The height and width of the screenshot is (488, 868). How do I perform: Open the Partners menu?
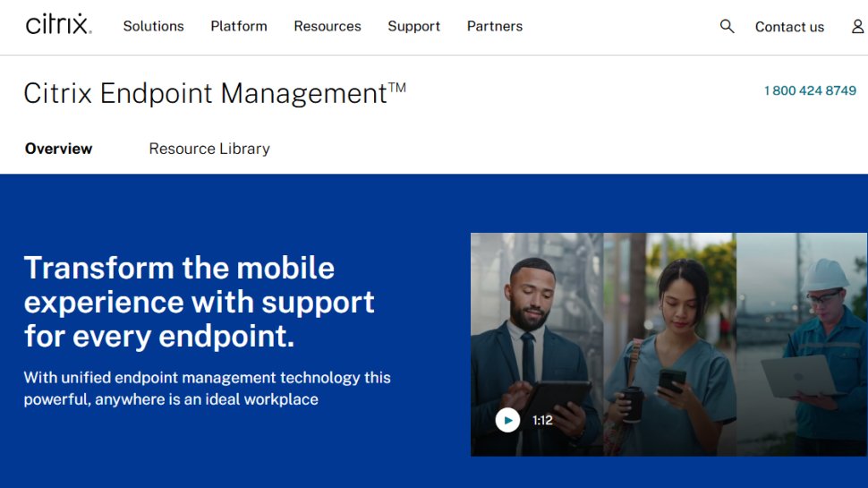494,26
